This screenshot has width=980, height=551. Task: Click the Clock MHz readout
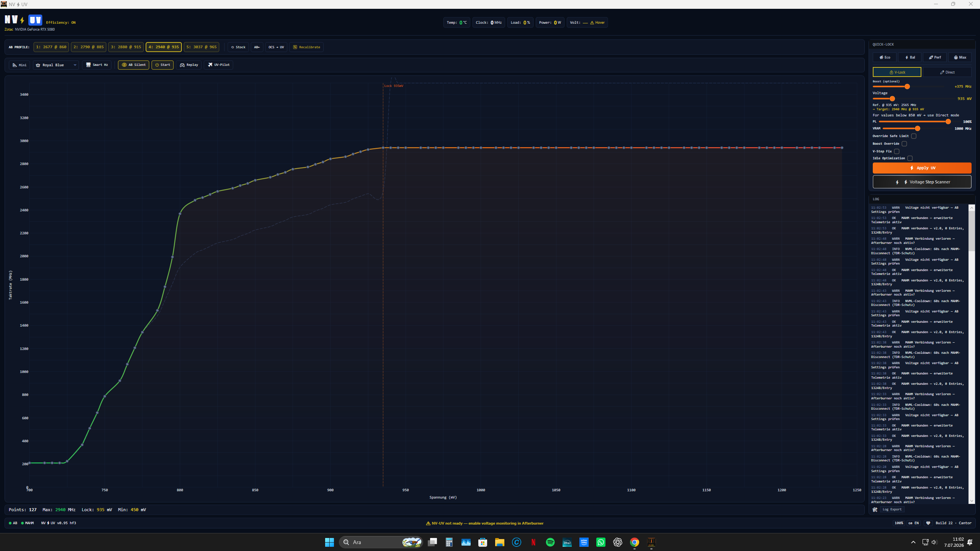coord(489,23)
